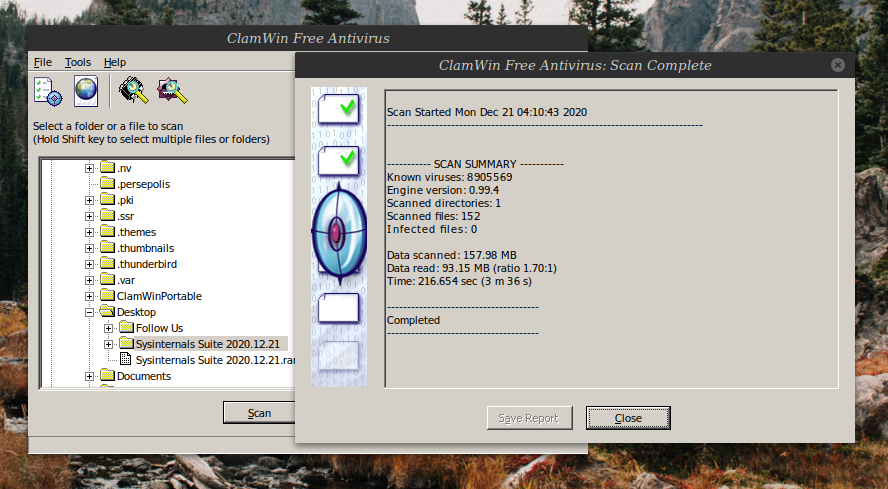
Task: Expand the ClamWinPortable folder node
Action: click(x=89, y=296)
